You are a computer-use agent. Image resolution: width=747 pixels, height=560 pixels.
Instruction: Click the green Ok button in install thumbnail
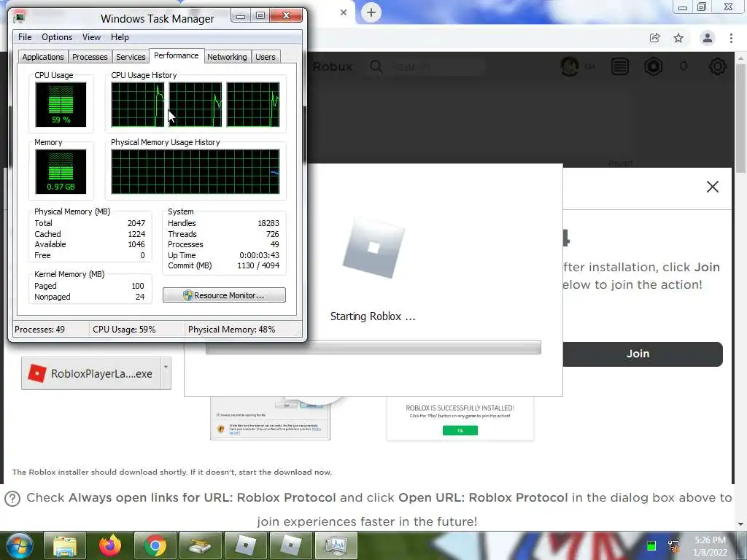pos(460,430)
